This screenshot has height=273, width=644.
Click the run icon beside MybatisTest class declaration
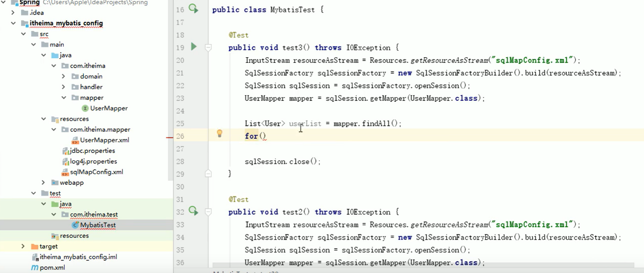193,9
